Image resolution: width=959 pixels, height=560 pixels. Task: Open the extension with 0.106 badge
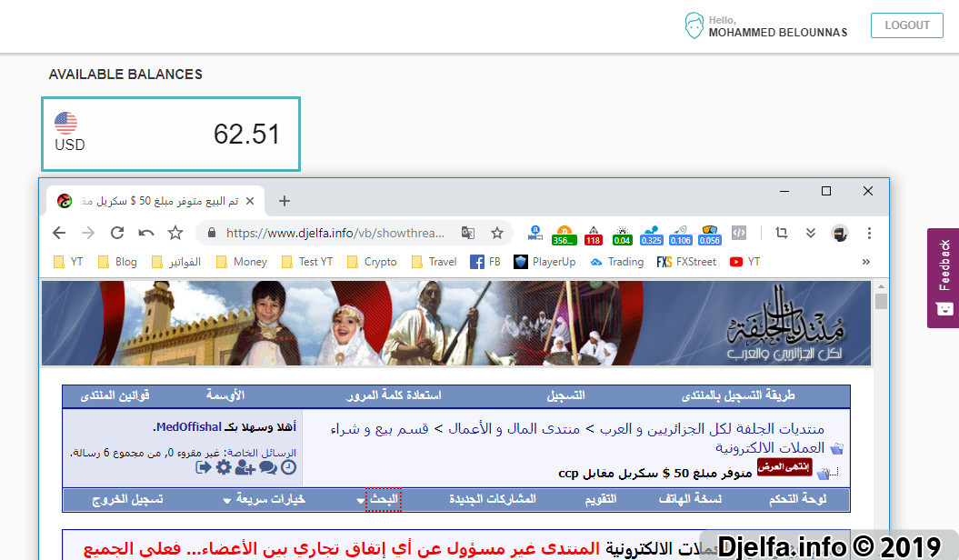(x=681, y=235)
